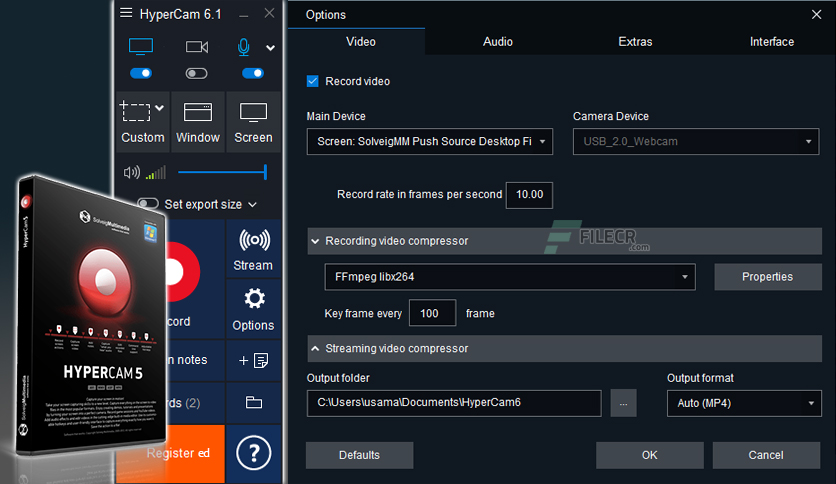
Task: Open Options gear in HyperCam
Action: click(253, 309)
